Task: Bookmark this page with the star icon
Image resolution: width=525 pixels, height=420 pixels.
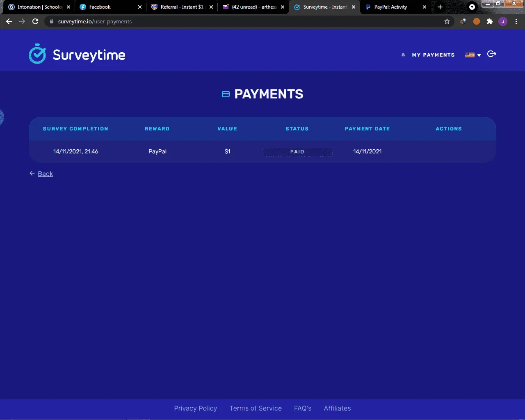Action: (447, 21)
